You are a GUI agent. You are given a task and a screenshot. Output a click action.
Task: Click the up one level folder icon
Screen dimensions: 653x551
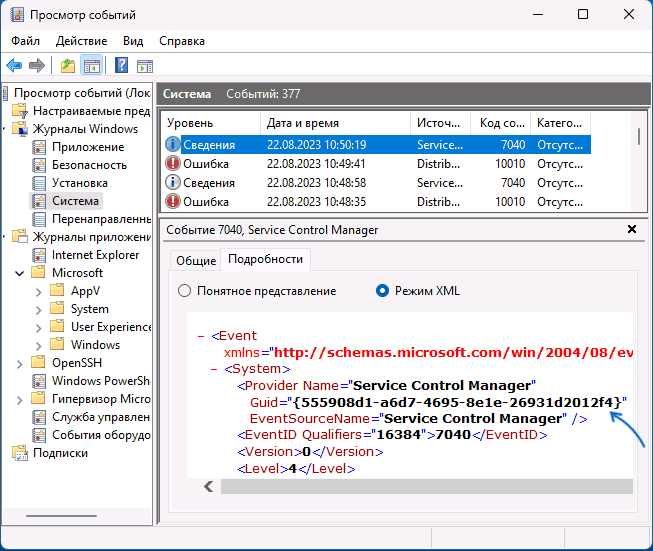[x=68, y=65]
